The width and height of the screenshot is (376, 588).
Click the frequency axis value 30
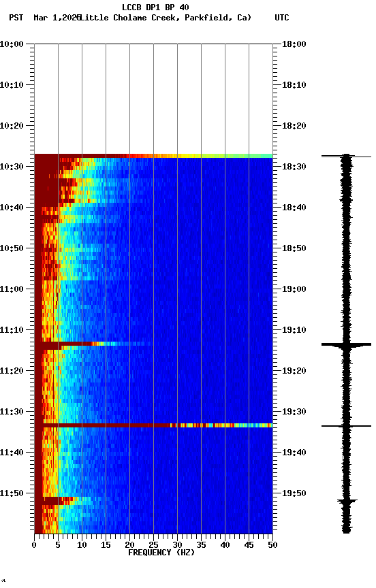177,545
